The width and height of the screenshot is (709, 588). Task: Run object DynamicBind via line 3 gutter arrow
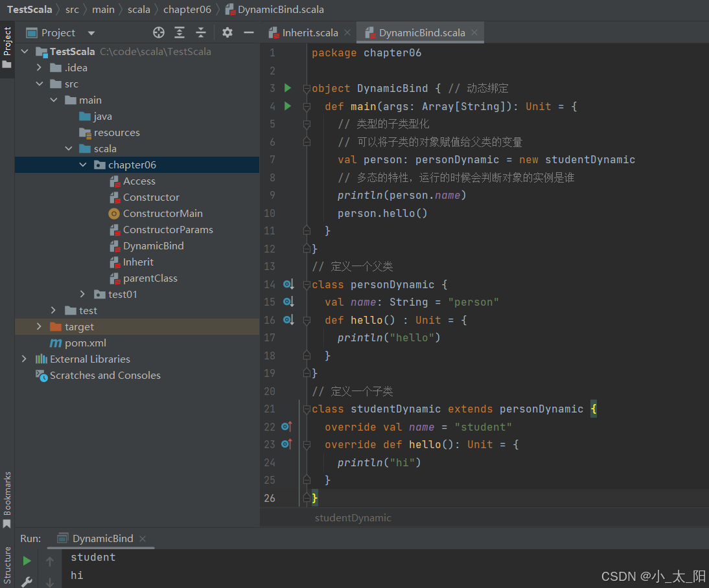288,88
